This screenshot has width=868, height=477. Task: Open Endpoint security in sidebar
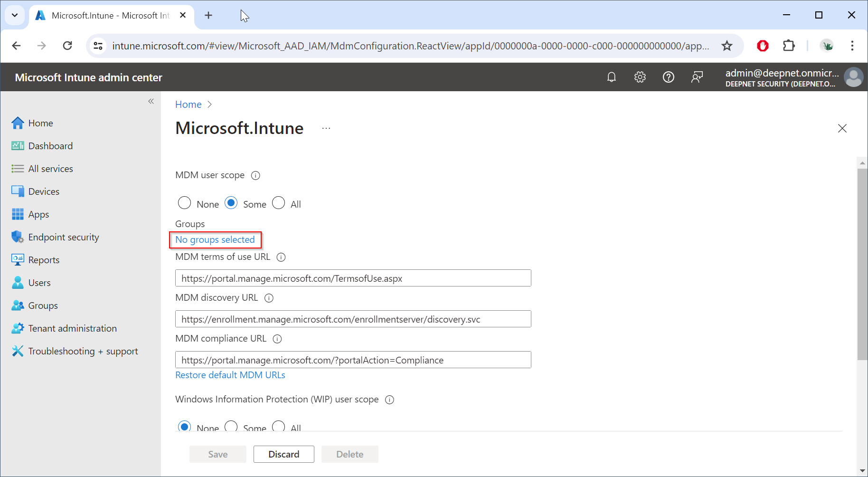64,237
